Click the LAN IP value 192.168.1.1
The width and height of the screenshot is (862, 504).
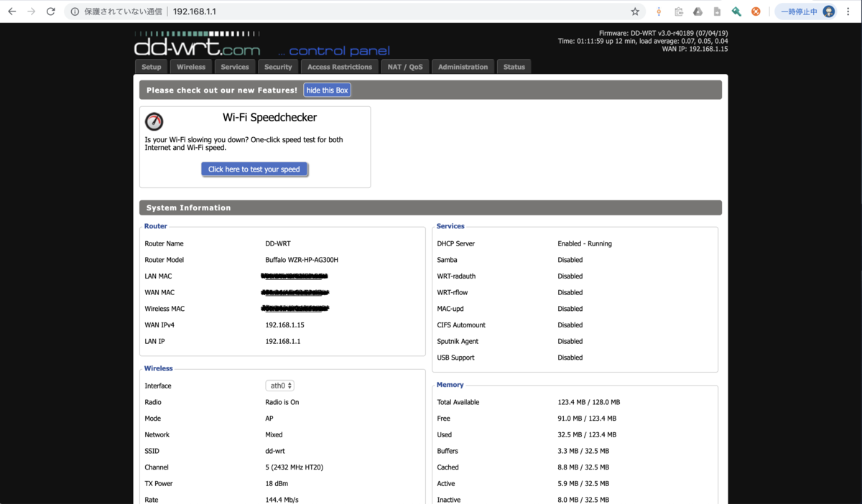[283, 342]
